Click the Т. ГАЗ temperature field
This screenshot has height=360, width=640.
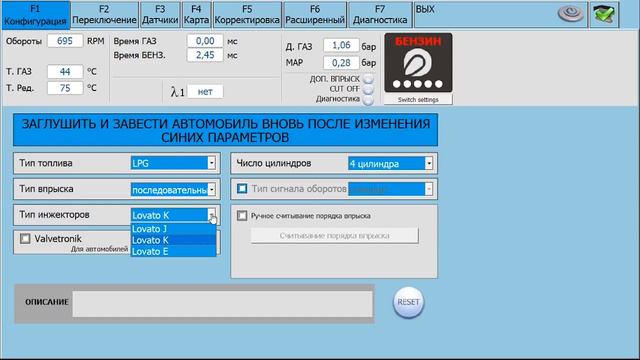(65, 71)
